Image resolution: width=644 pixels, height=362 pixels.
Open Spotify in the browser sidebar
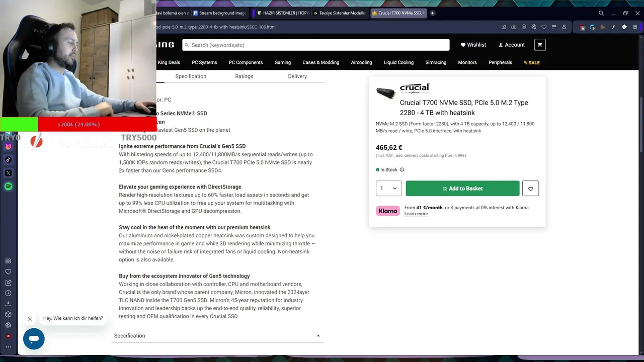(8, 187)
